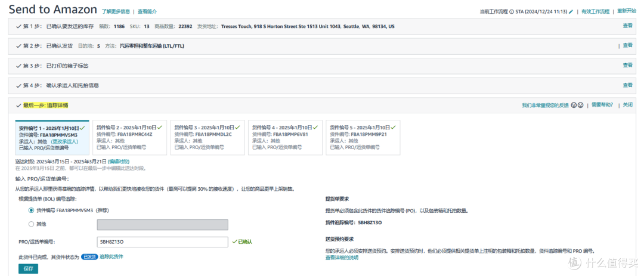Image resolution: width=644 pixels, height=276 pixels.
Task: Click 查看 link for 第 1 步
Action: click(x=627, y=26)
